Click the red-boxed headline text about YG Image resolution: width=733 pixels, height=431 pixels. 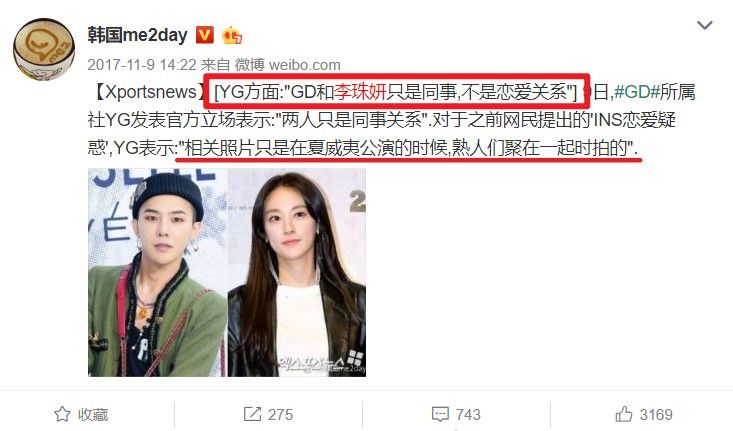pos(395,92)
